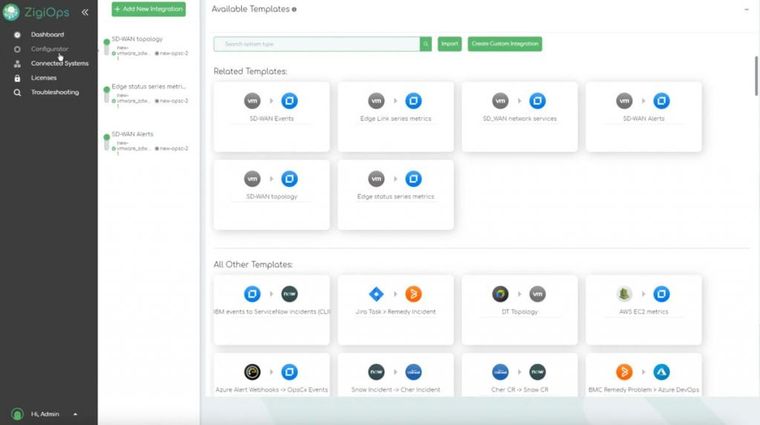Click ServiceNow icon in Snow Incident card

pyautogui.click(x=377, y=372)
